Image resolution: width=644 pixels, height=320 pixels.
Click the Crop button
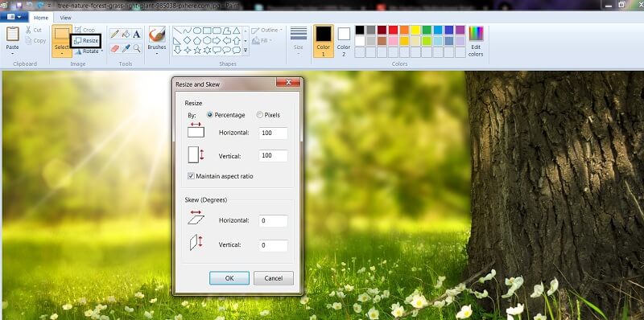coord(85,30)
